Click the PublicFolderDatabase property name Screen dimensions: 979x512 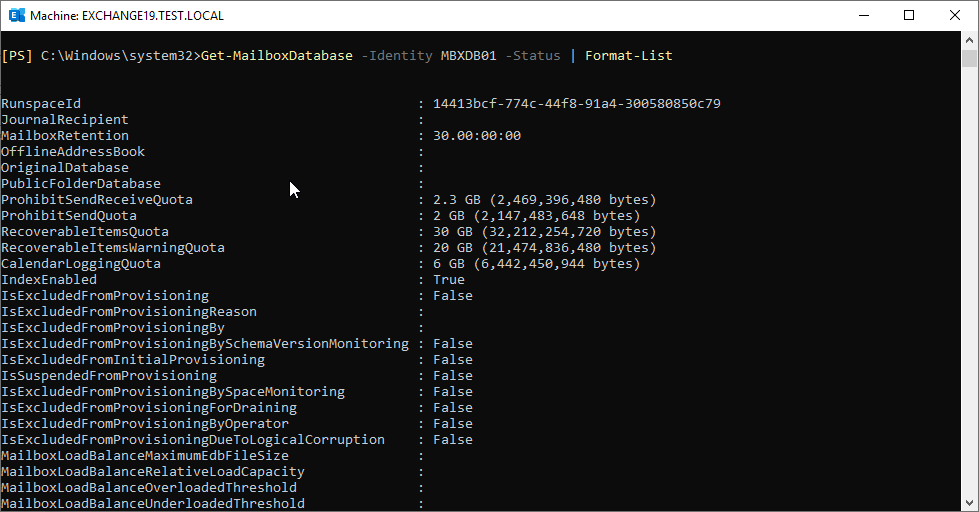(x=81, y=184)
